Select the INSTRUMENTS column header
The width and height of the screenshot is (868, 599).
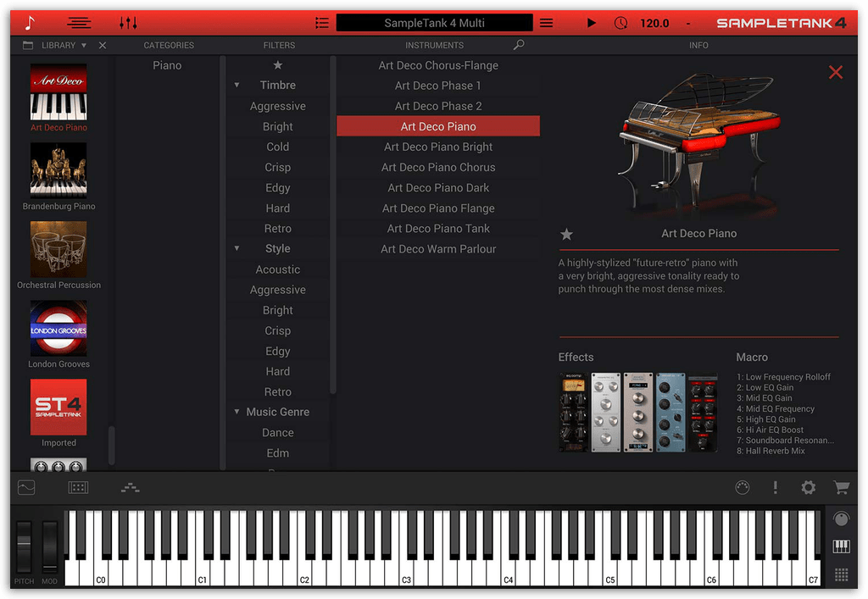[x=435, y=46]
